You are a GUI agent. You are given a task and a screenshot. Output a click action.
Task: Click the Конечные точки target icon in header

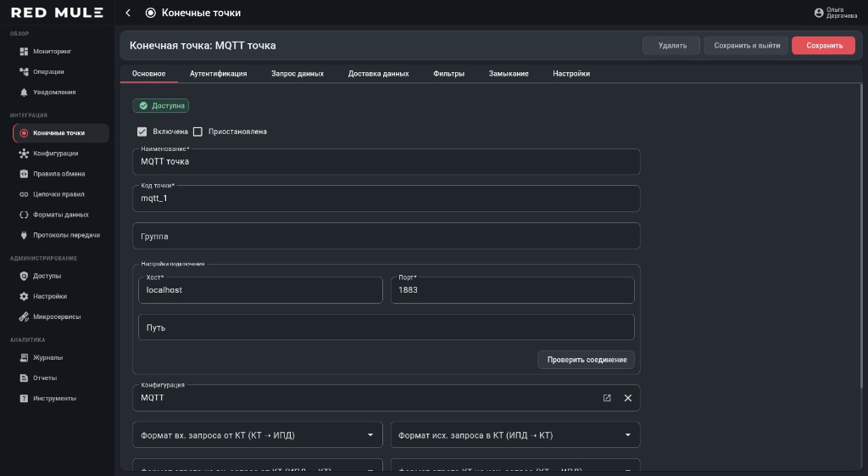(151, 13)
